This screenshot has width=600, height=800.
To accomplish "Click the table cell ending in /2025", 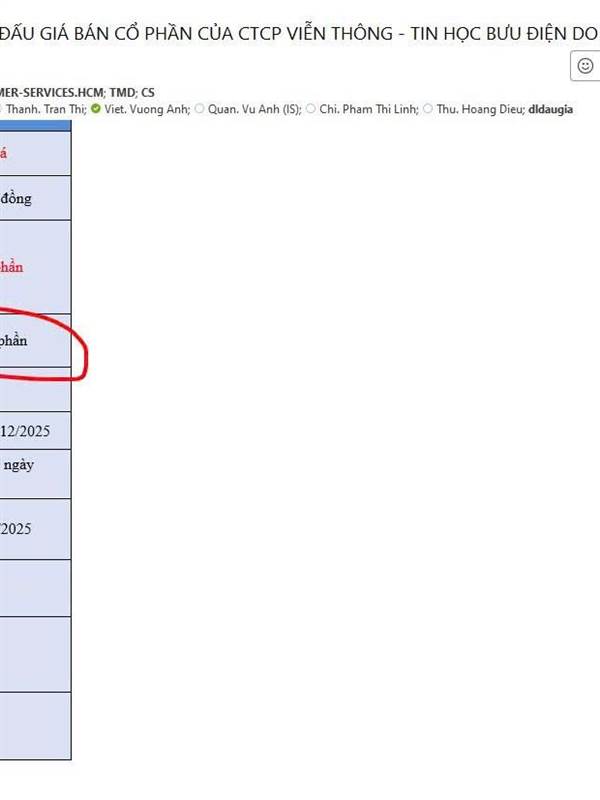I will (x=35, y=529).
